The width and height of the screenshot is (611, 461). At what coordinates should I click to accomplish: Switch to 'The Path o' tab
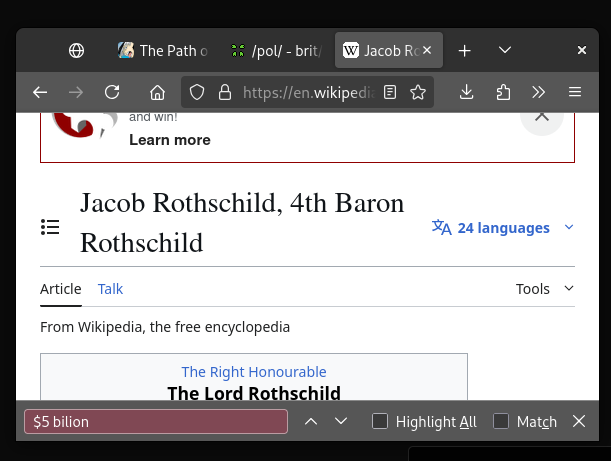(163, 51)
